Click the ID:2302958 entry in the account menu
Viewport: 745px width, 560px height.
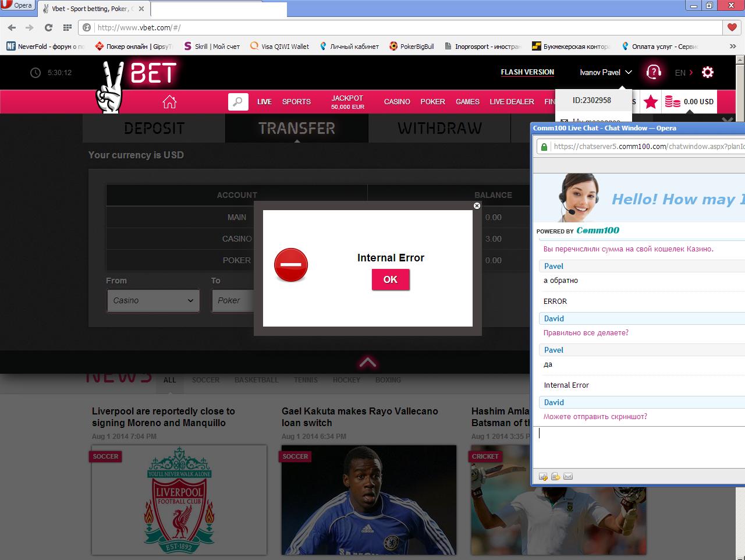pyautogui.click(x=592, y=100)
